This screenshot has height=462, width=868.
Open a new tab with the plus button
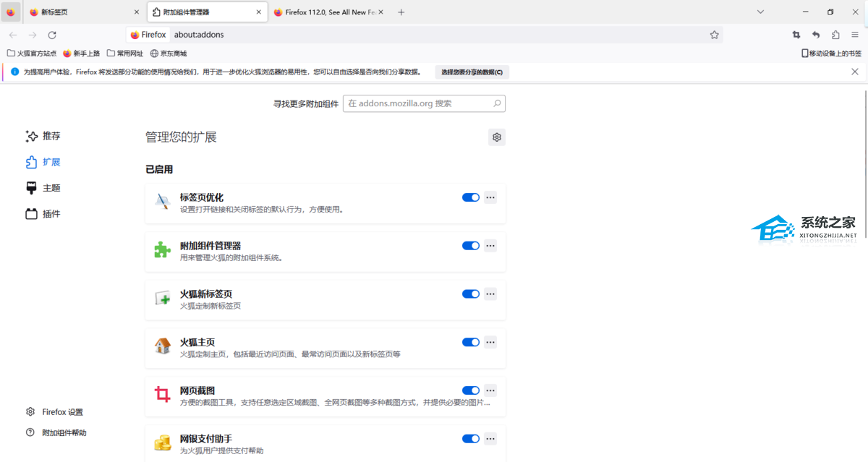point(401,12)
